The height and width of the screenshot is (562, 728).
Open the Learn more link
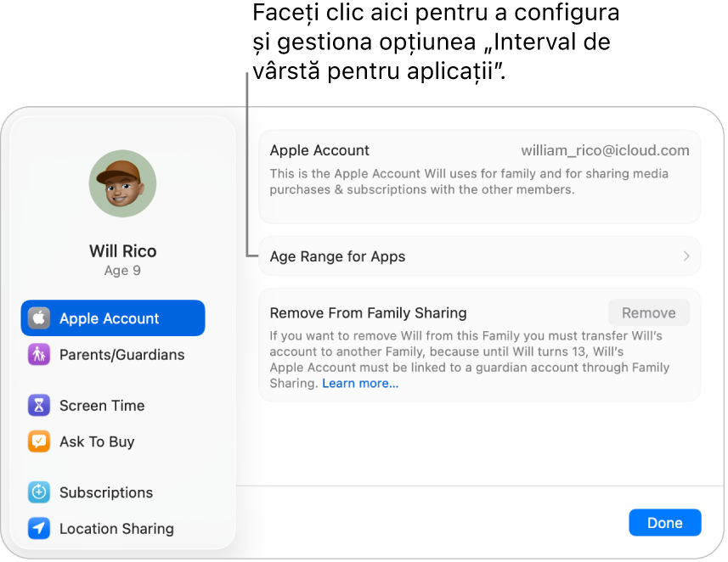coord(359,383)
